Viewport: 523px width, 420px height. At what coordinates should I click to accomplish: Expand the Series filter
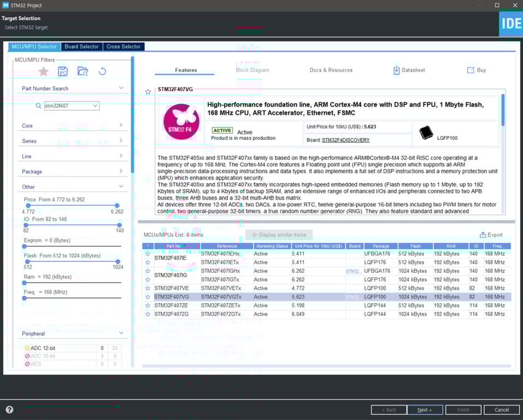121,141
